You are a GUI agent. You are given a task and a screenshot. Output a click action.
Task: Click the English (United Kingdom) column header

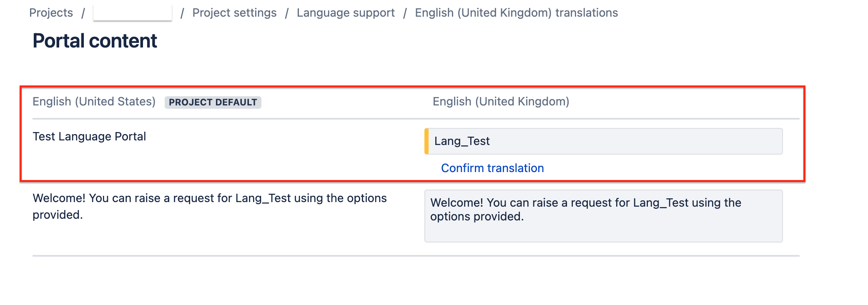click(x=501, y=101)
